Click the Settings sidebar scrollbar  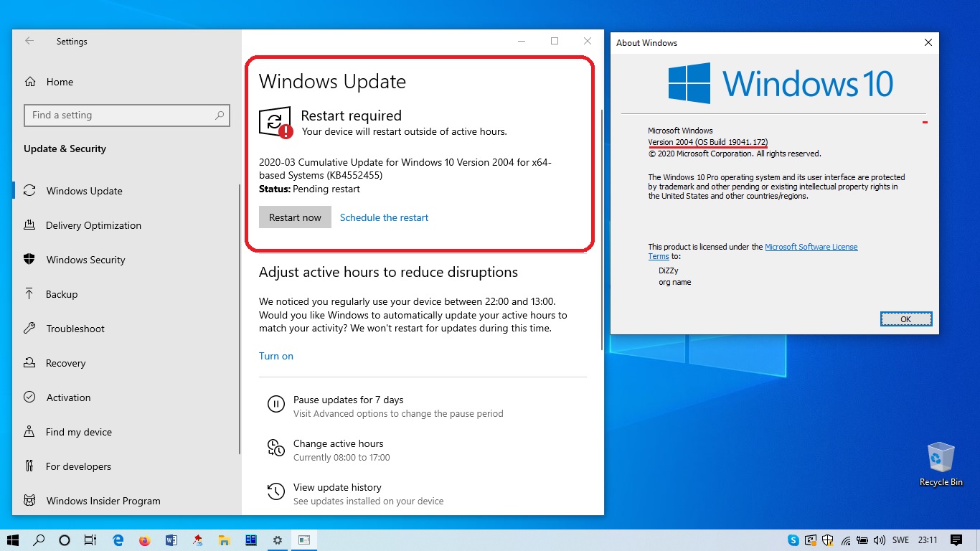[x=240, y=319]
